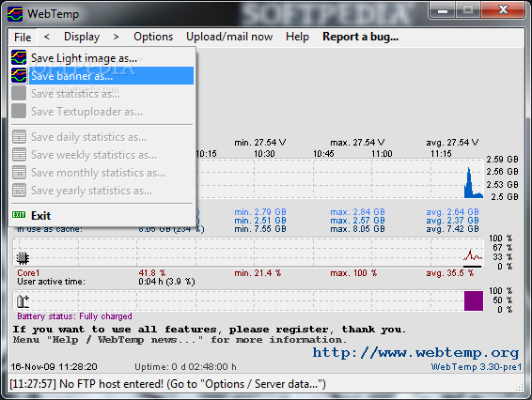Click the WebTemp 3.30-pre1 version label
Viewport: 532px width, 400px height.
pos(476,367)
